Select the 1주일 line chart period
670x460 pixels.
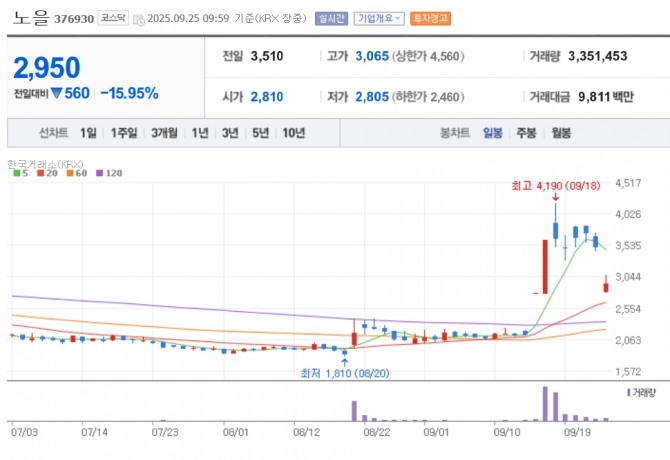point(124,133)
